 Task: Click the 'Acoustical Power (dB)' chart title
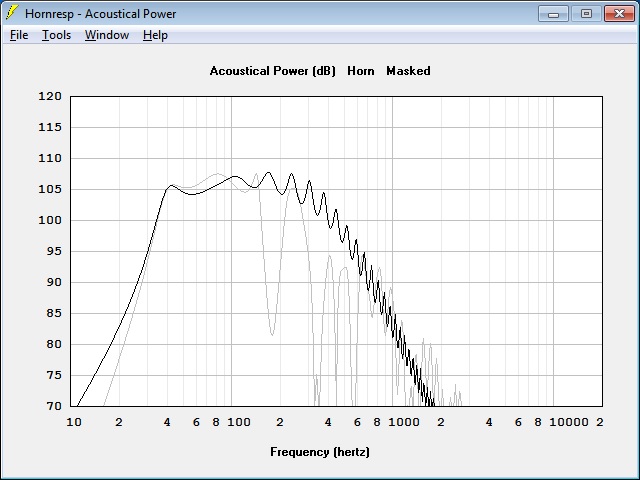[x=273, y=71]
